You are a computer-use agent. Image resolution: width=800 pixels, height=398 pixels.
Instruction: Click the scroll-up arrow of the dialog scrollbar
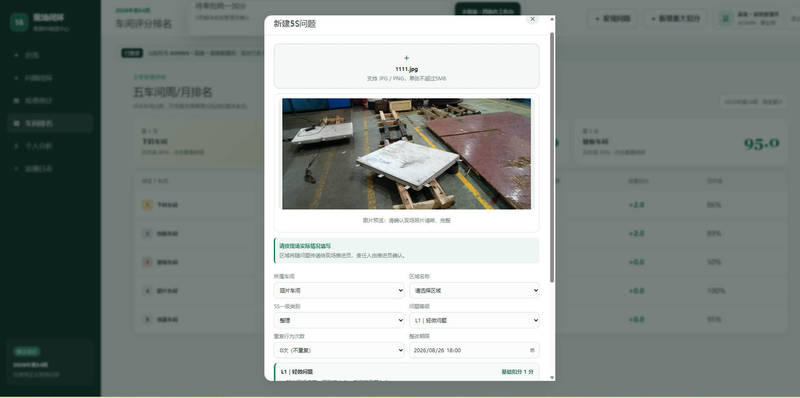[552, 19]
